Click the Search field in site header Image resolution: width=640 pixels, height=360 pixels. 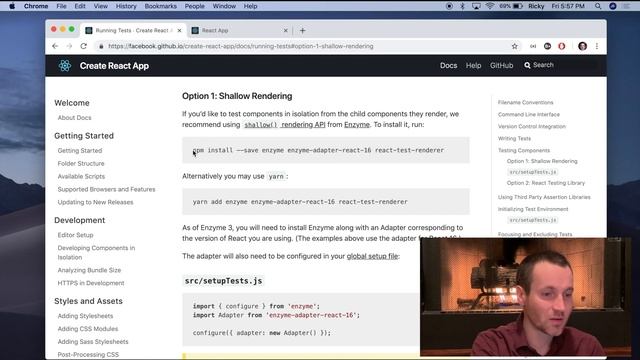tap(560, 65)
